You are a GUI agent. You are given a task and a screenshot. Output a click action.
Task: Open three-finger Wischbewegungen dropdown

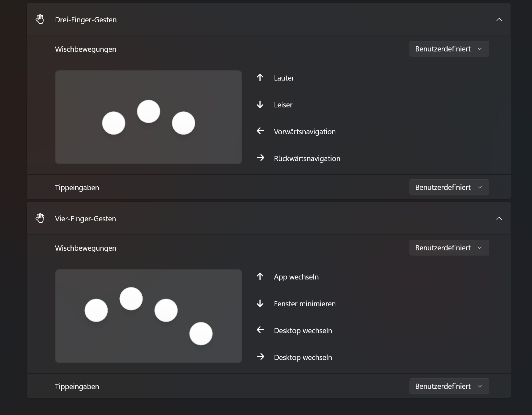click(449, 49)
